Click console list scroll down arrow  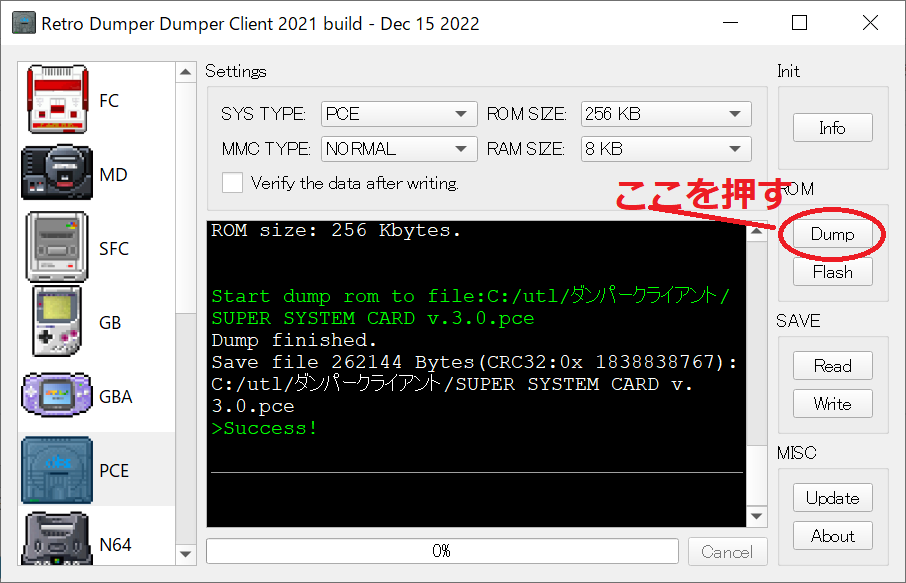185,554
